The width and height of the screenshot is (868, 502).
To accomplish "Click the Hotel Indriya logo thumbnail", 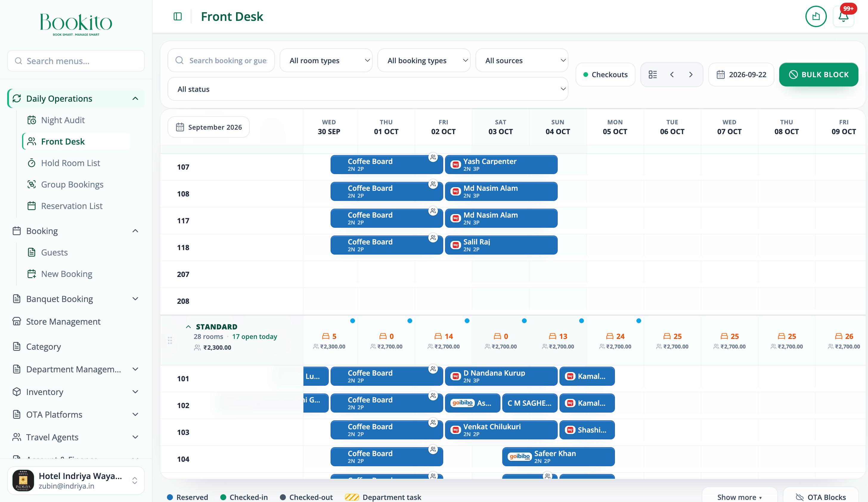I will (23, 480).
